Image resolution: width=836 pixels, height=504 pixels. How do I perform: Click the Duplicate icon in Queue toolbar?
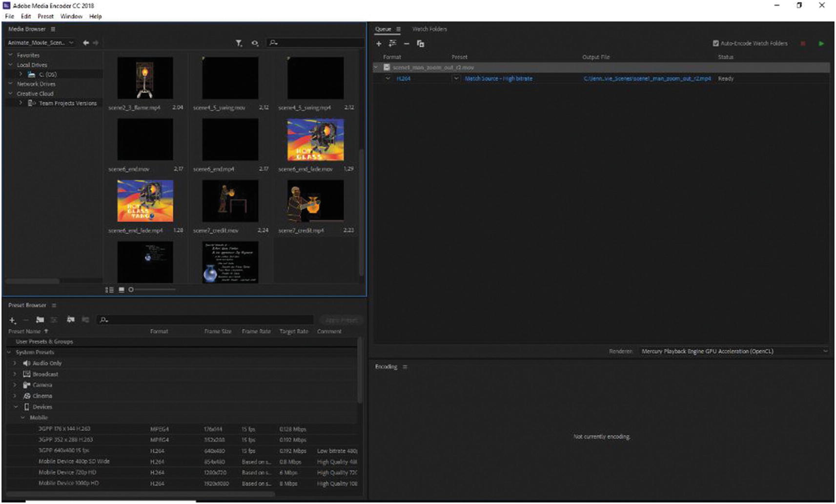(420, 44)
